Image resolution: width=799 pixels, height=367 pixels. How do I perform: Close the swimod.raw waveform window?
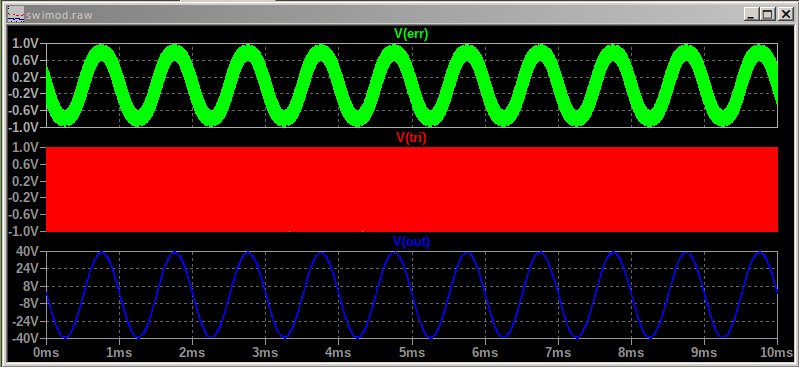pos(785,14)
